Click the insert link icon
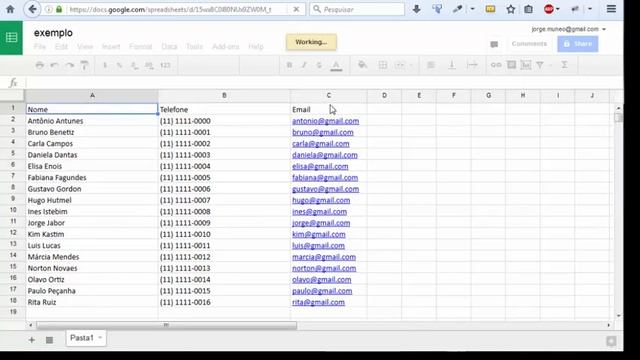Viewport: 640px width, 360px height. pos(496,65)
